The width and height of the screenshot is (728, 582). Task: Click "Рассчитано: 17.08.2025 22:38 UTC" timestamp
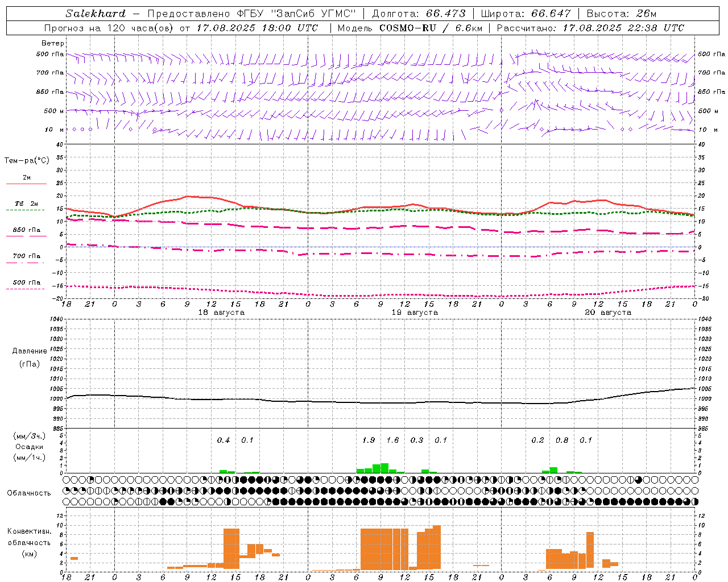coord(590,28)
